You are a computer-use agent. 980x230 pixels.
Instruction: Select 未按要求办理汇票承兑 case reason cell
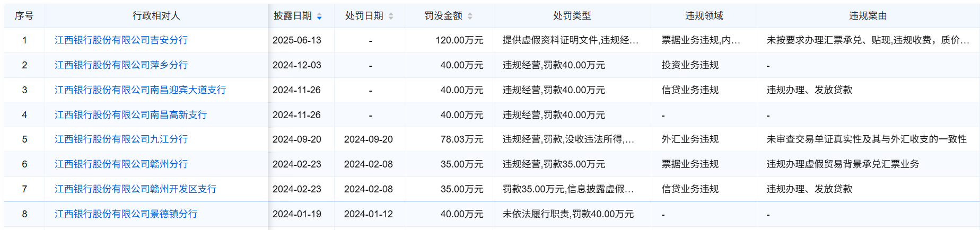pos(868,40)
